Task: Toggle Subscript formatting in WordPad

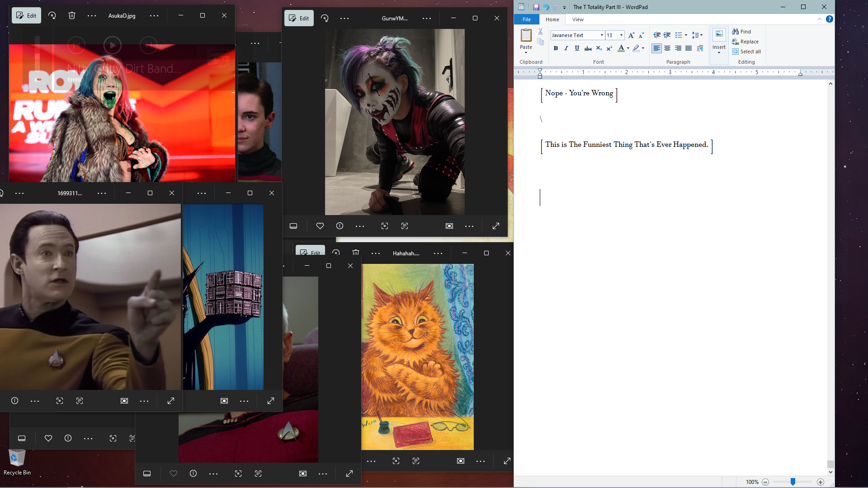Action: coord(599,48)
